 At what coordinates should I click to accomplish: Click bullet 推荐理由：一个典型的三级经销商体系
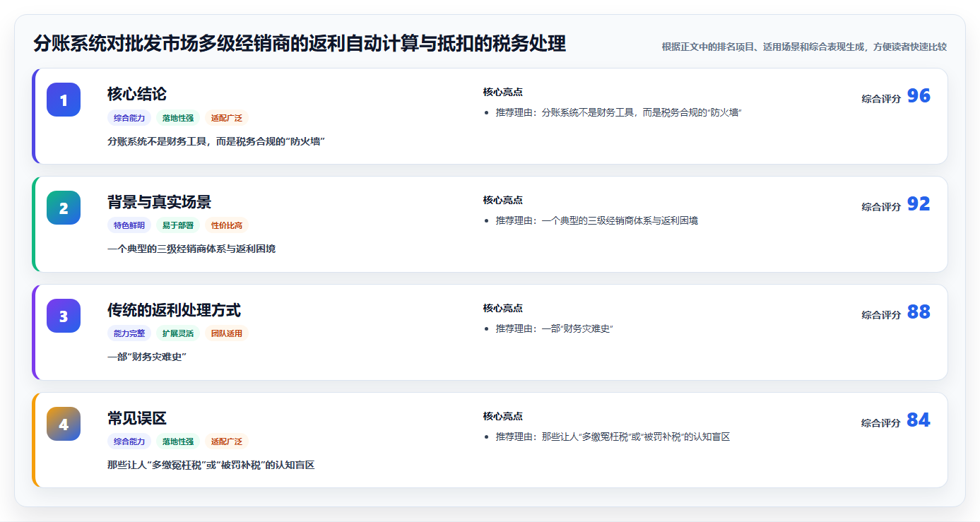[597, 221]
